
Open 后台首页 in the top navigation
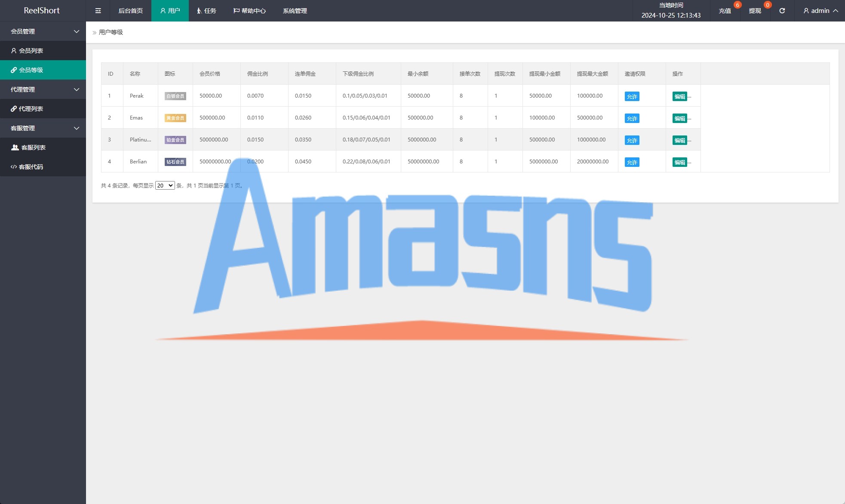pos(131,11)
